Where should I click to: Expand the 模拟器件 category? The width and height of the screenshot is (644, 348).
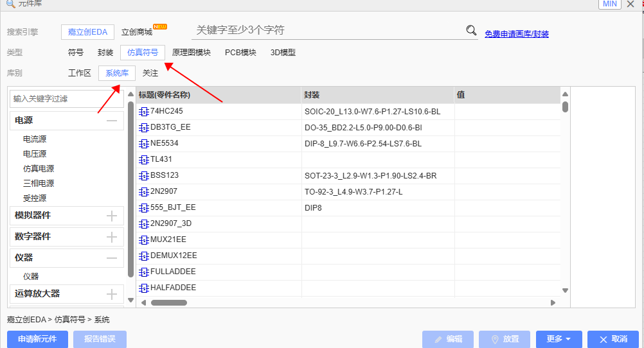pos(112,216)
